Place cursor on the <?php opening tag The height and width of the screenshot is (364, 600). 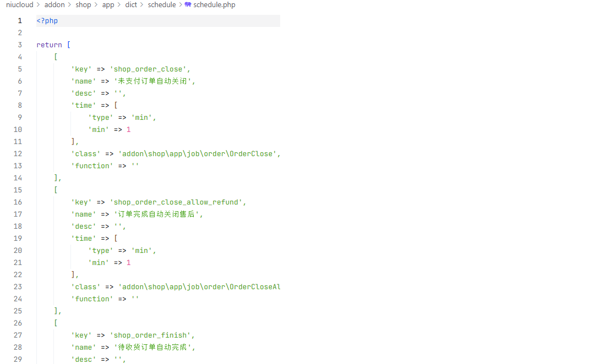point(47,21)
